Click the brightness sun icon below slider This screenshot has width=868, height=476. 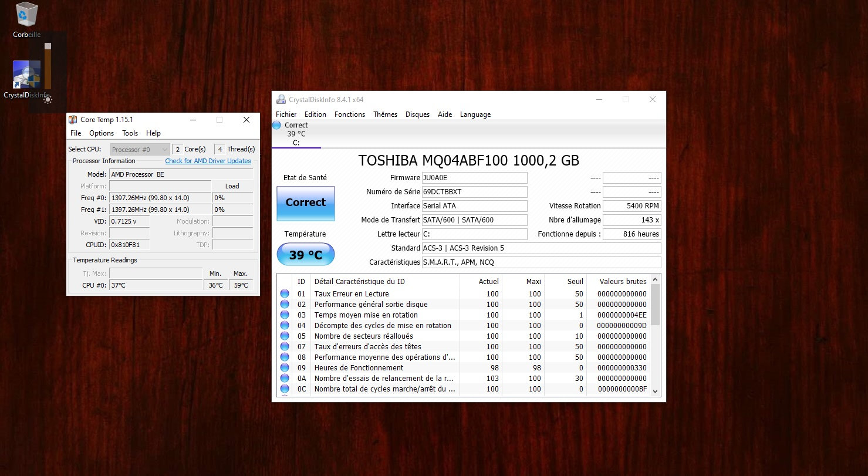pyautogui.click(x=48, y=100)
